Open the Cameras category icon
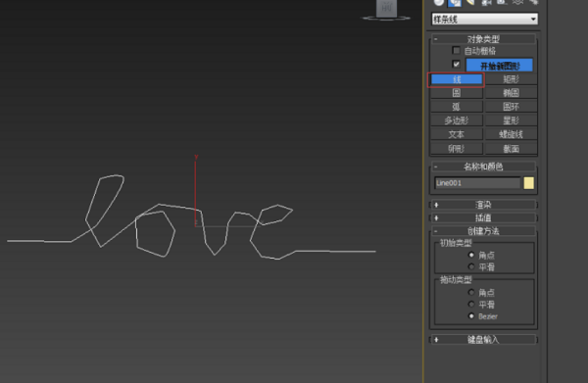Screen dimensions: 588x383 (486, 2)
